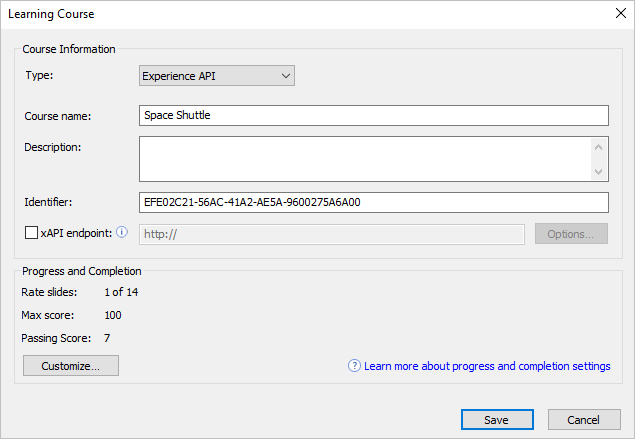The height and width of the screenshot is (439, 635).
Task: Enable the xAPI endpoint checkbox
Action: point(31,233)
